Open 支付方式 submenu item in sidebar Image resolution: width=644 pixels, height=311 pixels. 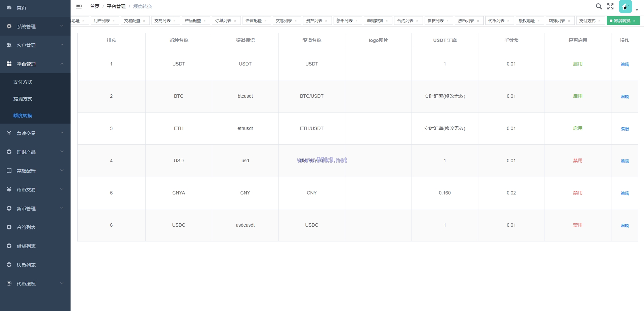click(x=35, y=82)
